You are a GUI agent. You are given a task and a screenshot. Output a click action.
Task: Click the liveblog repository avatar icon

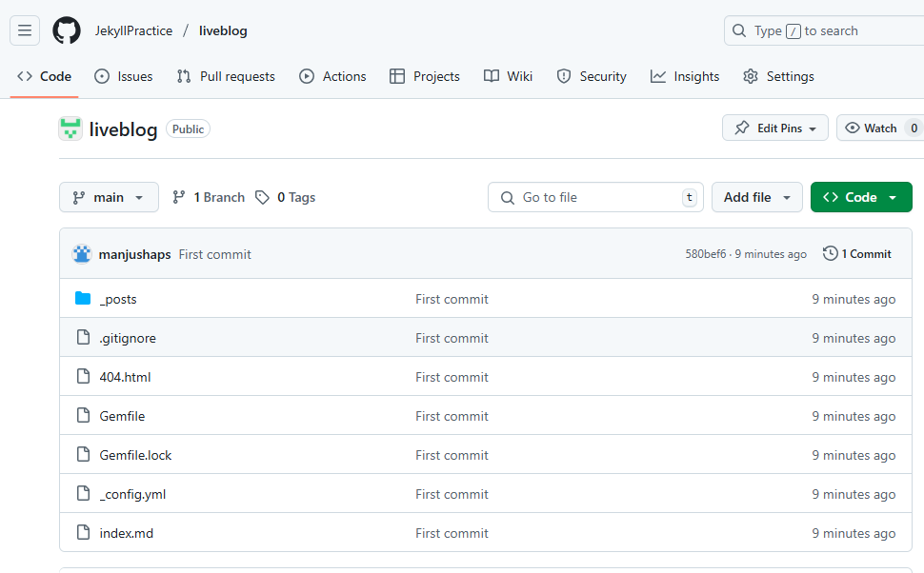coord(70,128)
